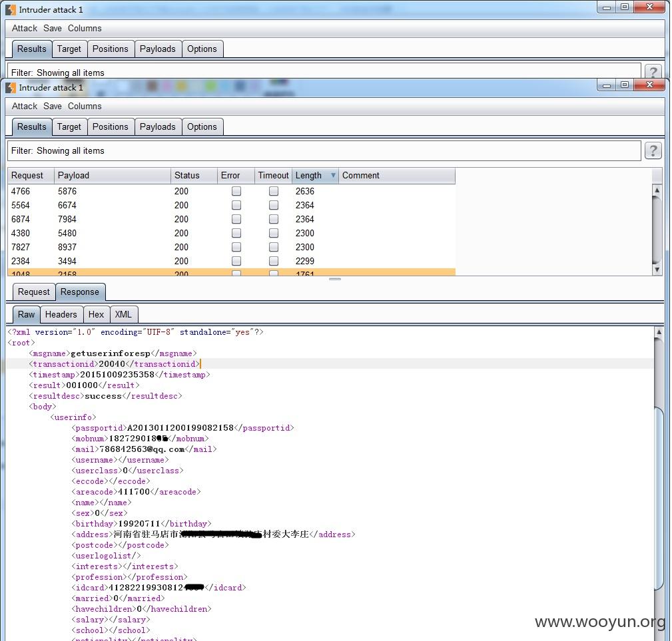The image size is (672, 641).
Task: Select the Payloads tab in back window
Action: (158, 49)
